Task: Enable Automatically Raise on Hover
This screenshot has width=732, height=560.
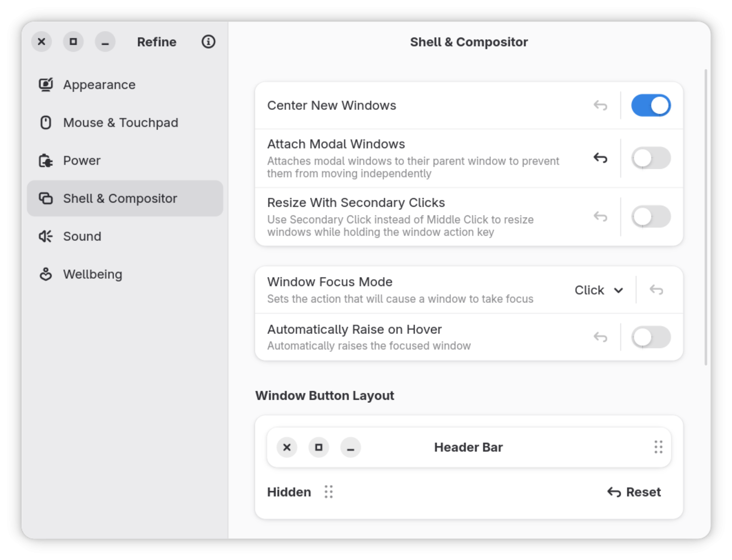Action: tap(651, 337)
